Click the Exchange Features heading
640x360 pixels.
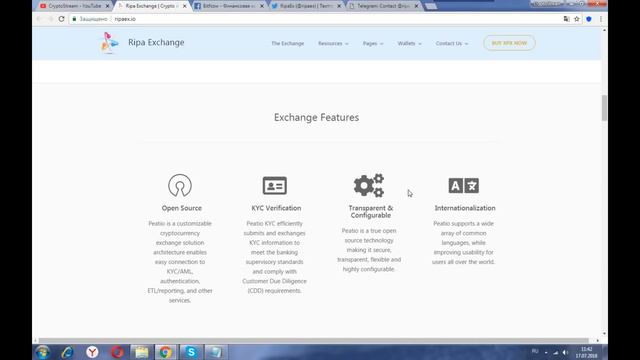[316, 118]
